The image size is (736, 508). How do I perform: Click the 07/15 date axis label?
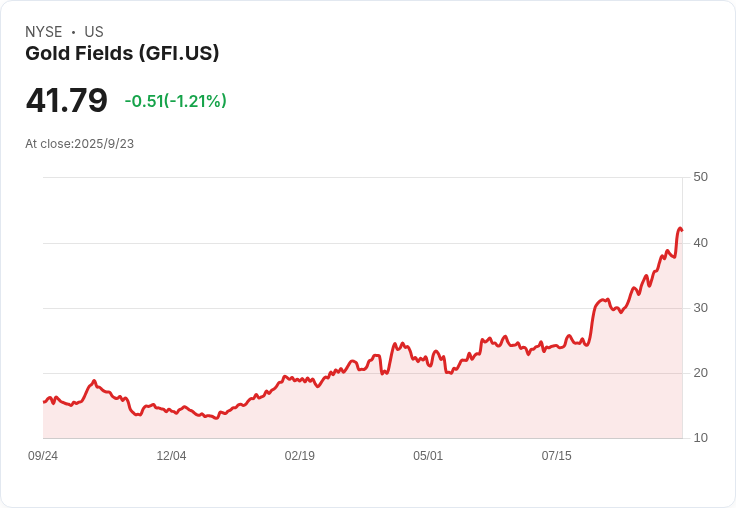click(x=556, y=456)
